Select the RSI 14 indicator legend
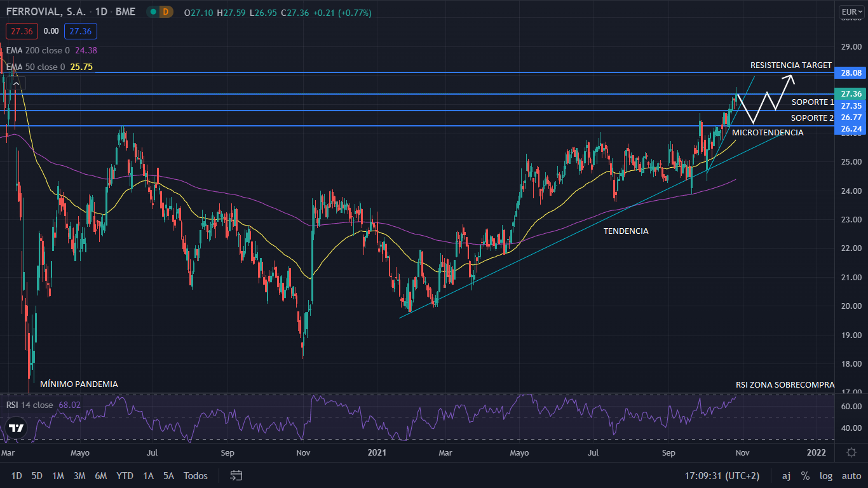Viewport: 868px width, 488px height. [30, 405]
